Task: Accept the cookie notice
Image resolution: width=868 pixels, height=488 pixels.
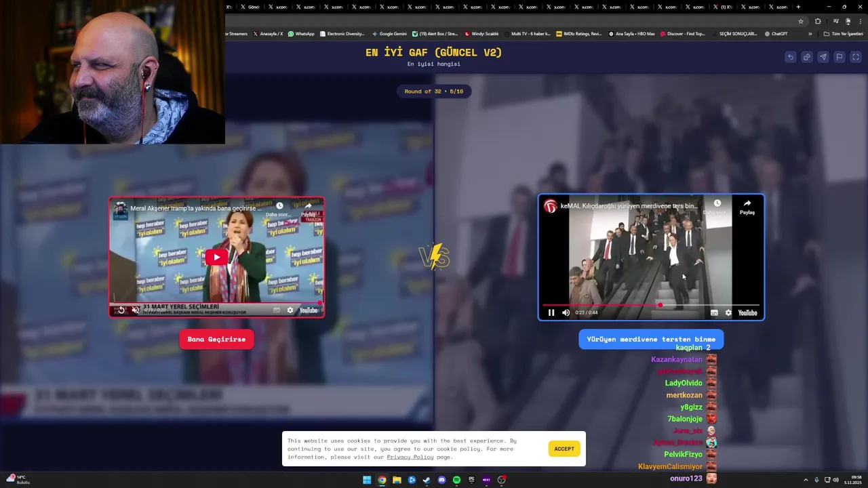Action: point(564,449)
